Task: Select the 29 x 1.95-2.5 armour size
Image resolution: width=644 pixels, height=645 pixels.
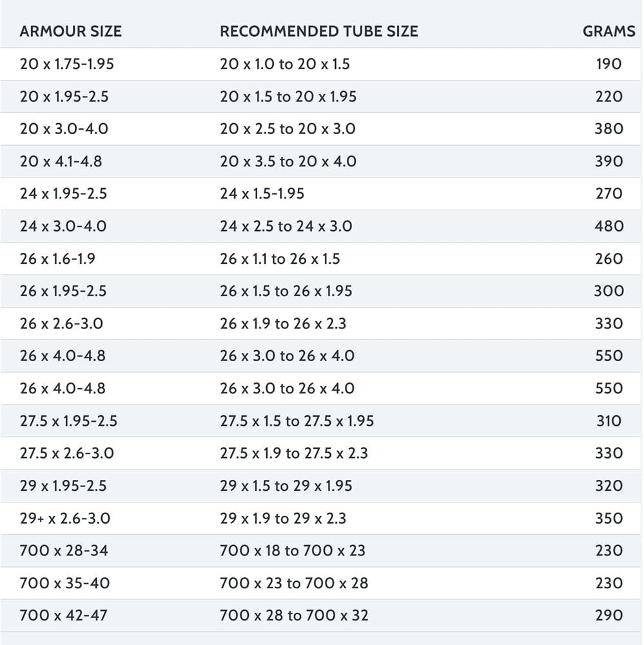Action: pyautogui.click(x=63, y=486)
